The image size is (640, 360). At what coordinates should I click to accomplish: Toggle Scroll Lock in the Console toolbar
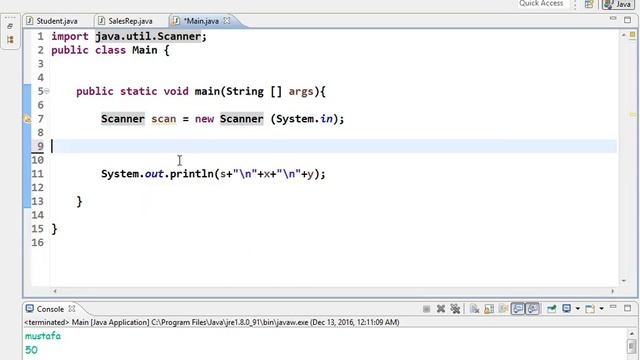489,309
